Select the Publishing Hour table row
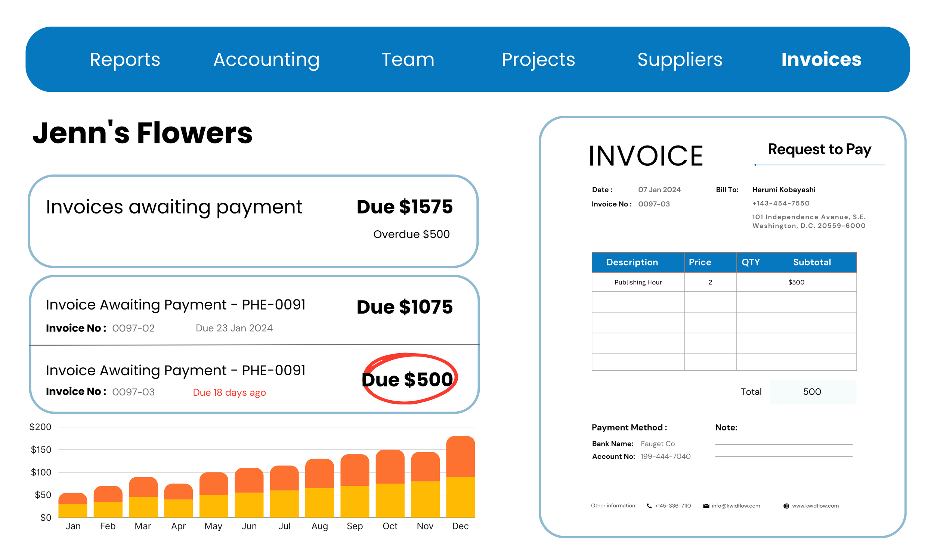 point(724,282)
